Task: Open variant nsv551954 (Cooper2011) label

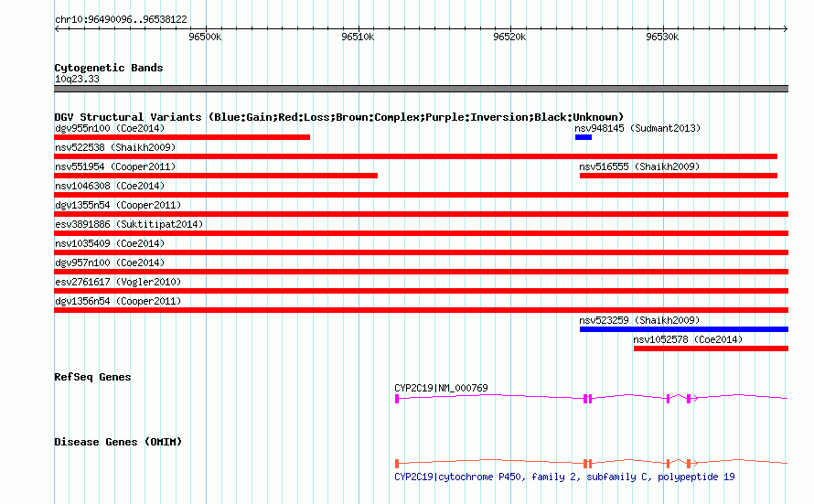Action: coord(115,166)
